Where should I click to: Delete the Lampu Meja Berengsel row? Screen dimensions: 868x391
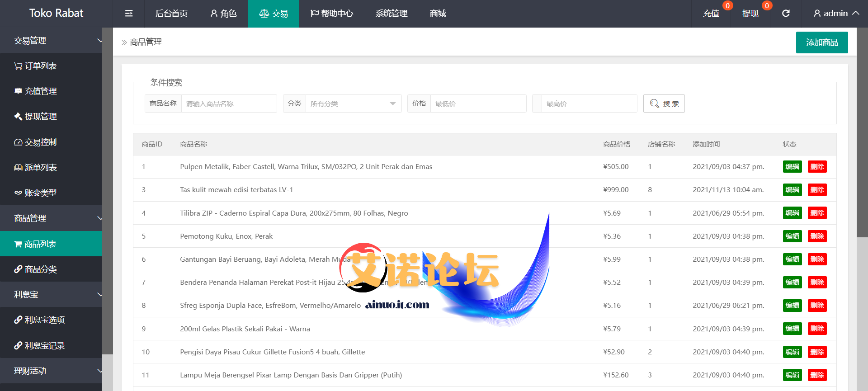click(x=817, y=375)
